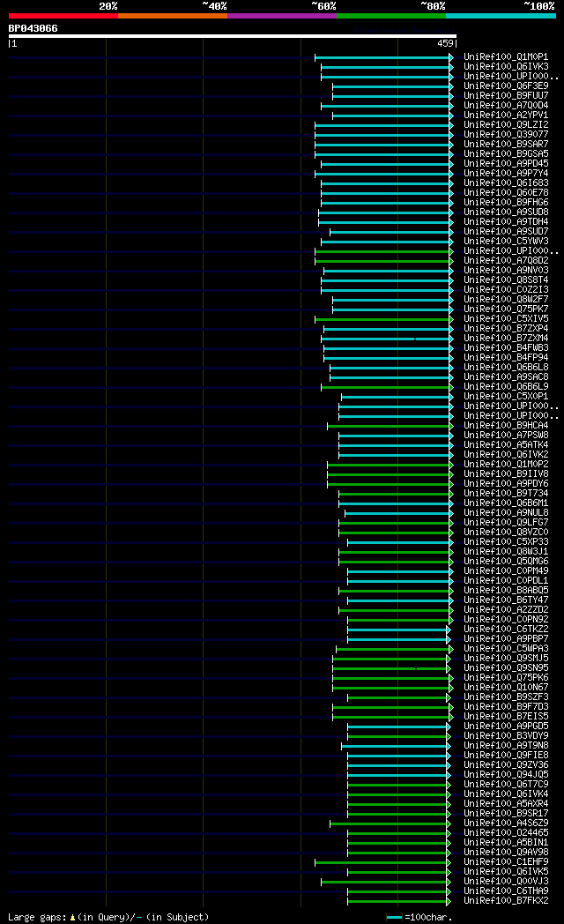This screenshot has height=924, width=564.
Task: Click the purple ~60% legend bar
Action: pos(282,16)
